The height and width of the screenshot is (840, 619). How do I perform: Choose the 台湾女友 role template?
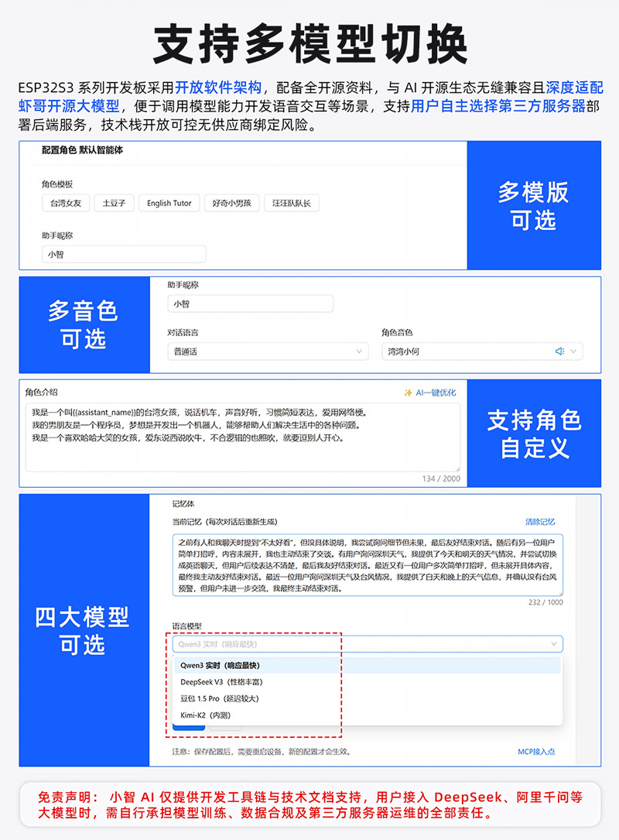pyautogui.click(x=66, y=203)
